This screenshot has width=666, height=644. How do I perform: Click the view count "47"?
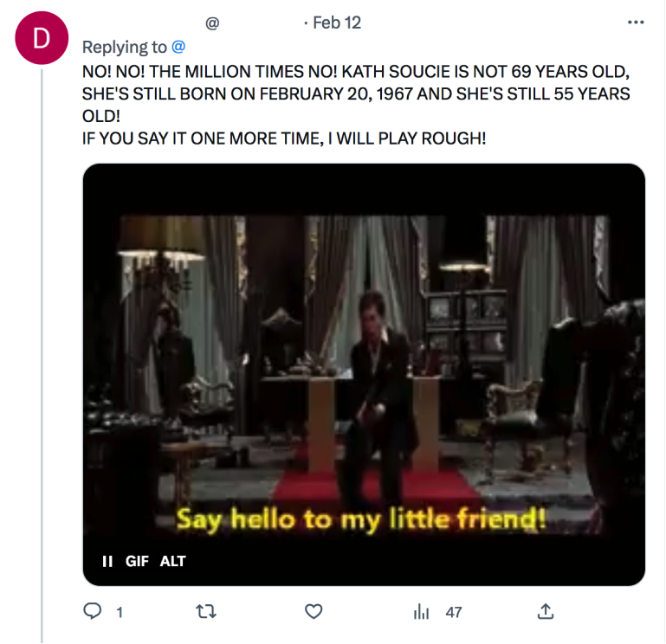pos(453,613)
